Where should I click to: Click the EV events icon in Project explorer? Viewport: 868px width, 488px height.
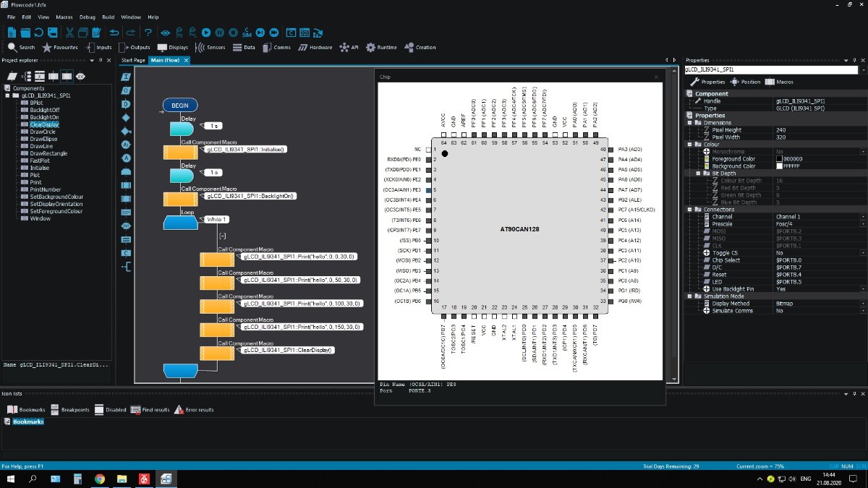pyautogui.click(x=80, y=75)
